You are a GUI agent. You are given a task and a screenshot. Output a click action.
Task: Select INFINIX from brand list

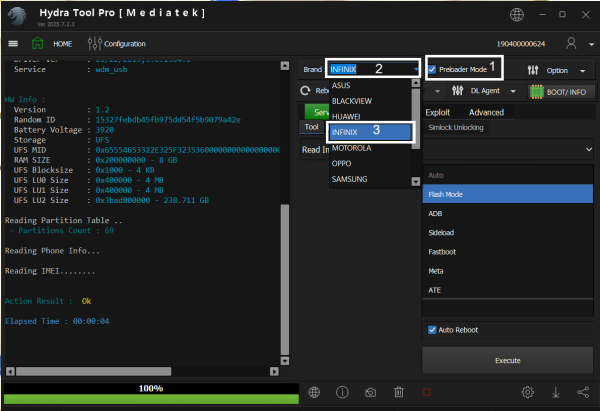point(370,132)
